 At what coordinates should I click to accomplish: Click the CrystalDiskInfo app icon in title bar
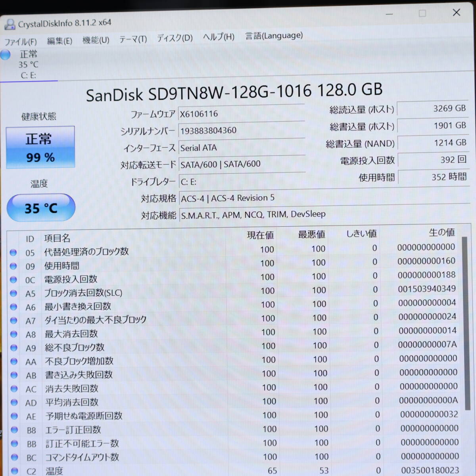[10, 25]
